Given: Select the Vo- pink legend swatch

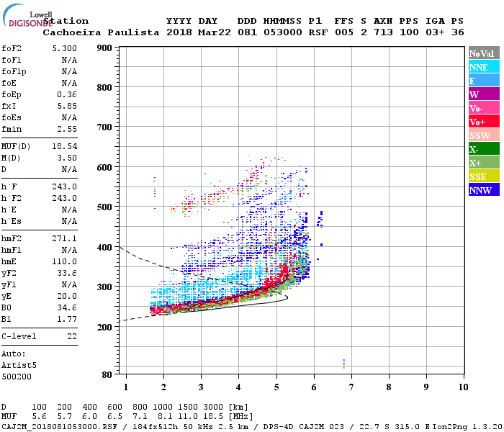Looking at the screenshot, I should pyautogui.click(x=484, y=108).
